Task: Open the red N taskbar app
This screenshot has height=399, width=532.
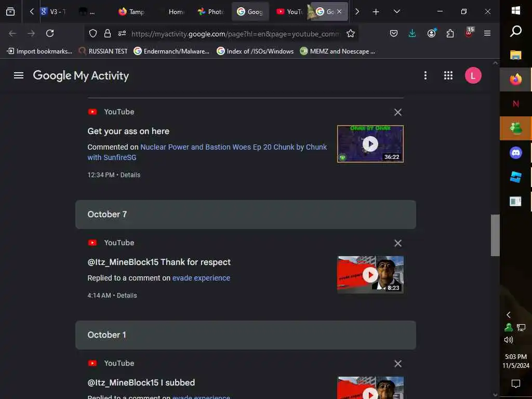Action: click(516, 104)
